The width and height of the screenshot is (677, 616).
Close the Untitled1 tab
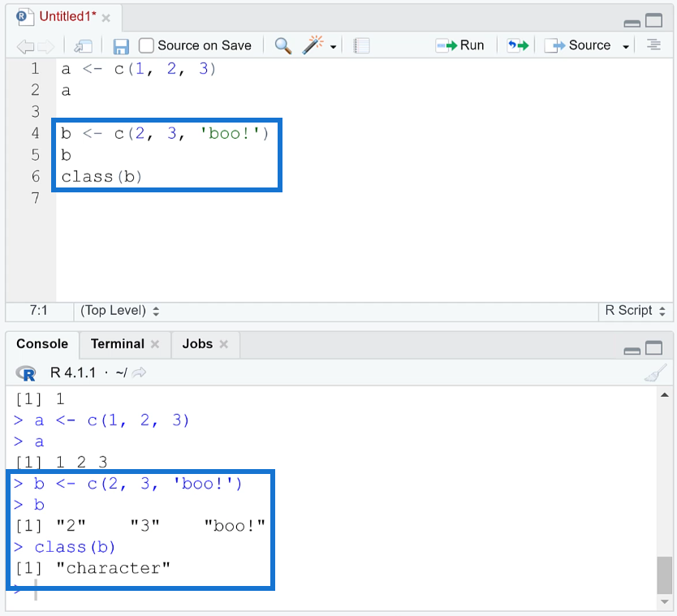pyautogui.click(x=106, y=18)
